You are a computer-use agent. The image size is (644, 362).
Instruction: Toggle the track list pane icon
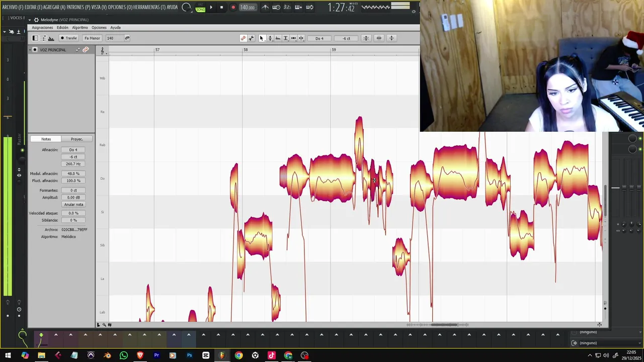click(x=35, y=38)
